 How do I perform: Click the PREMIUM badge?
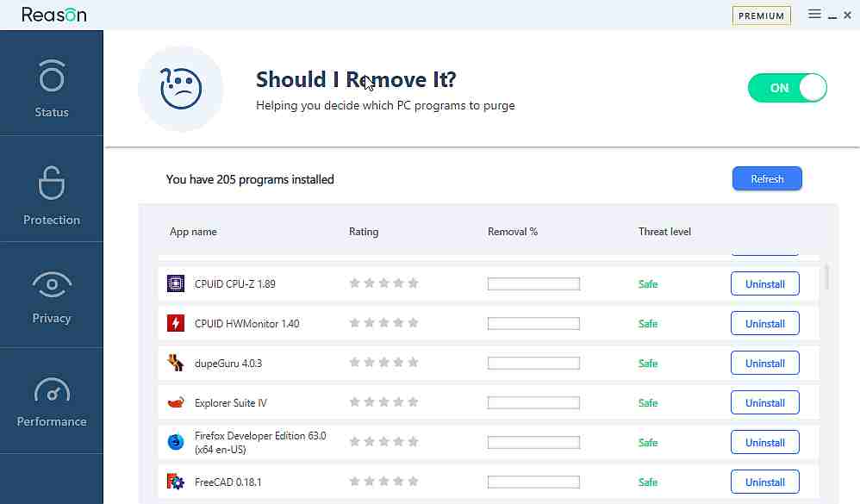(761, 16)
